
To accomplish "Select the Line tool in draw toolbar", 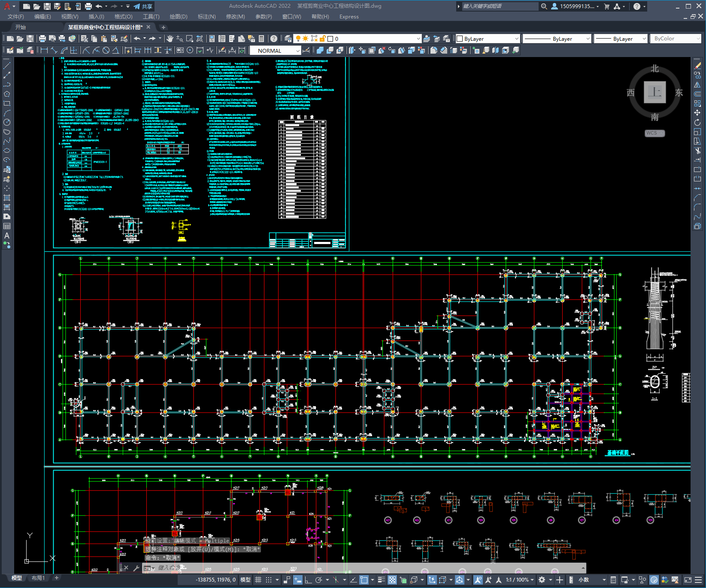I will [7, 66].
